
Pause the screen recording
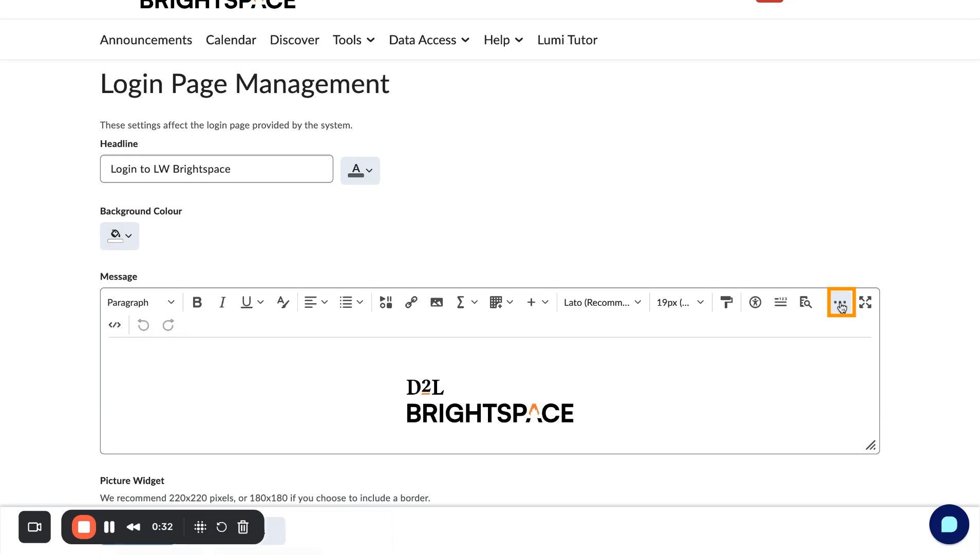click(x=109, y=527)
